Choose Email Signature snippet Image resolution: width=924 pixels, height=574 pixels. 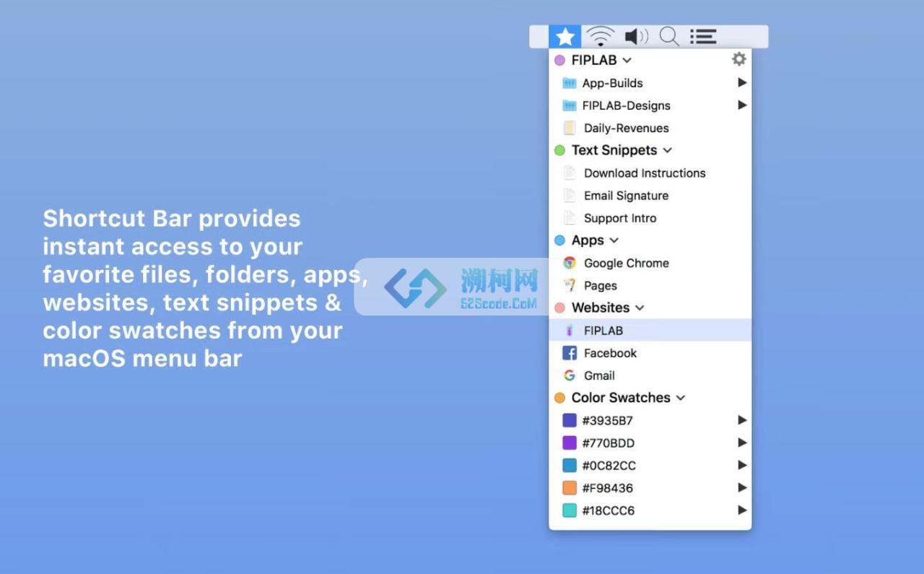650,195
